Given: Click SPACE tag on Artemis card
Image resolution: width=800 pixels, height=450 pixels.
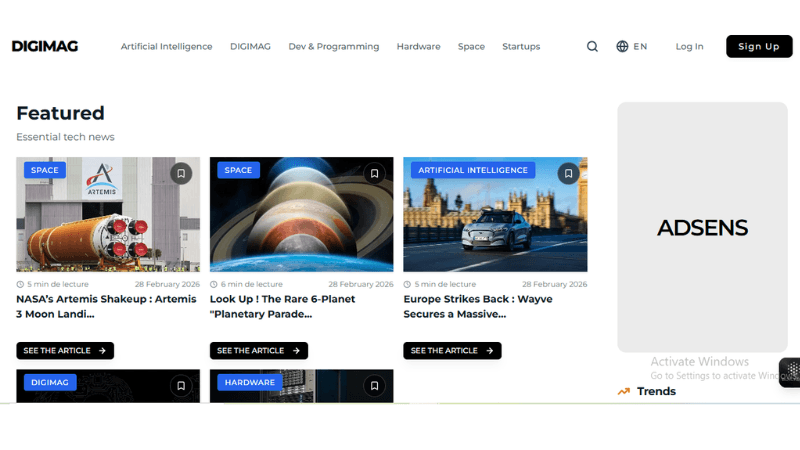Looking at the screenshot, I should click(x=45, y=170).
